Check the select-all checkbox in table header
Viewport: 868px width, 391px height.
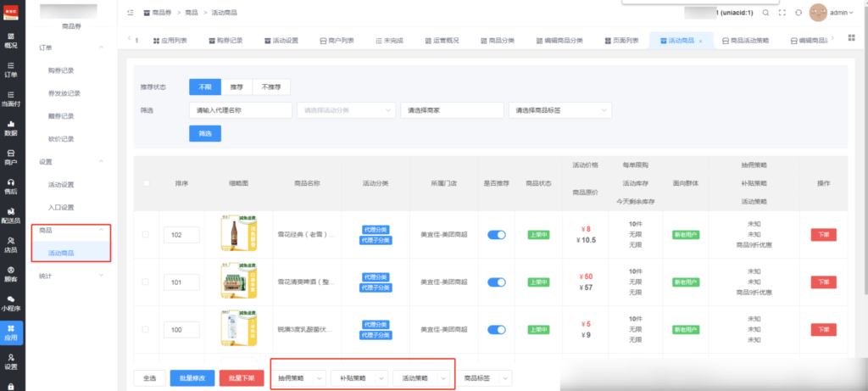click(x=146, y=183)
